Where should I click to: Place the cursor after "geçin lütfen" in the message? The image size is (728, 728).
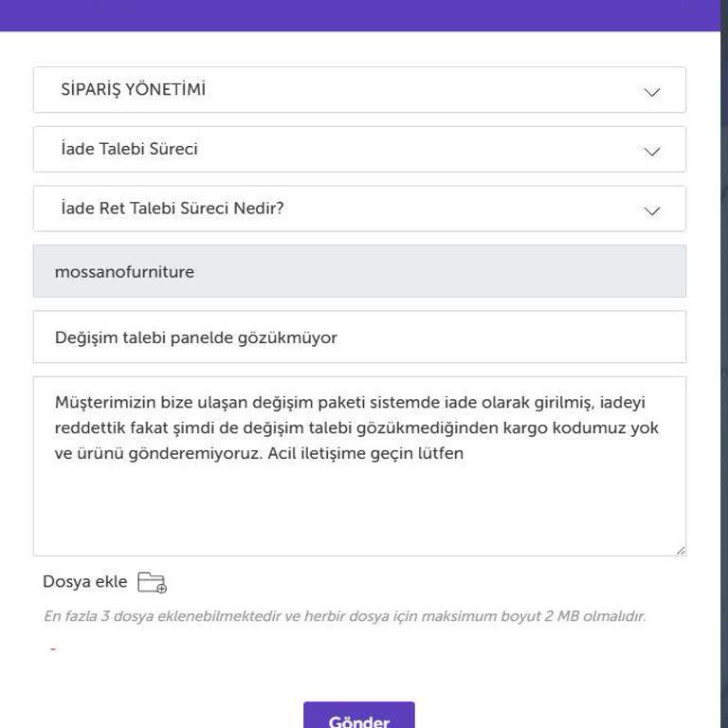point(465,453)
